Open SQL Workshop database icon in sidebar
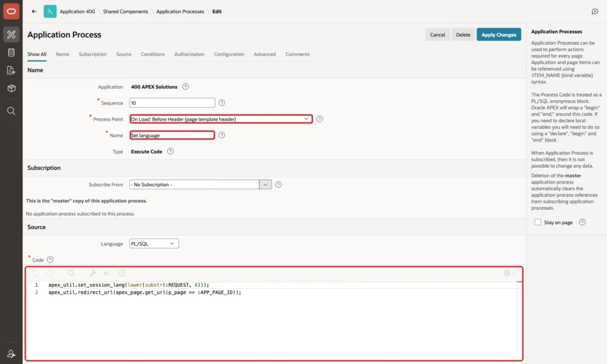This screenshot has height=364, width=607. [x=11, y=52]
